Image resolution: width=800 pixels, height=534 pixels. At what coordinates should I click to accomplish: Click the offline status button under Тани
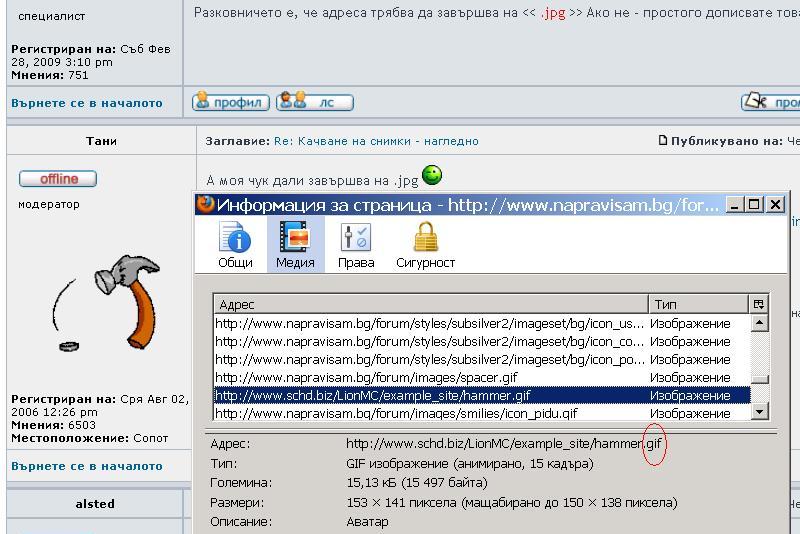tap(58, 179)
